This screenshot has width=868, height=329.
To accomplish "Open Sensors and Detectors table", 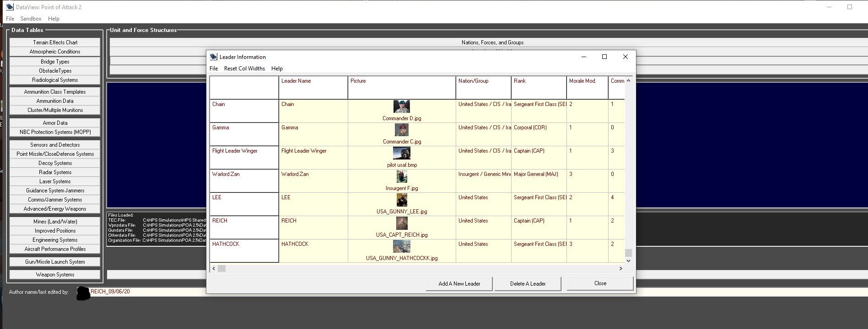I will pos(55,145).
